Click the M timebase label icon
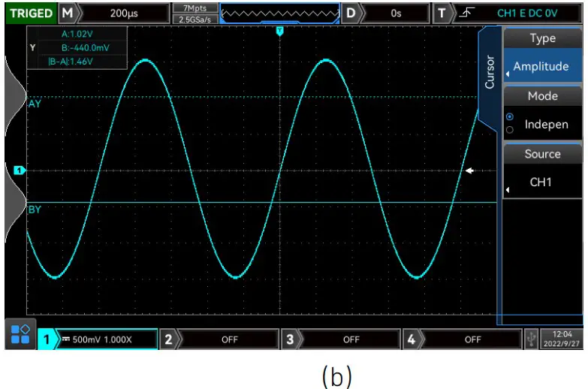This screenshot has width=588, height=389. (x=68, y=13)
